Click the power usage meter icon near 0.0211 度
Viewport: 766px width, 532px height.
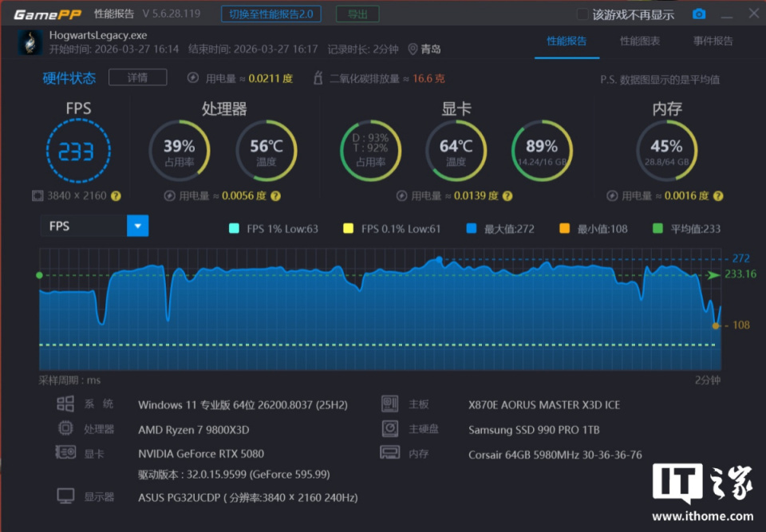(x=193, y=77)
